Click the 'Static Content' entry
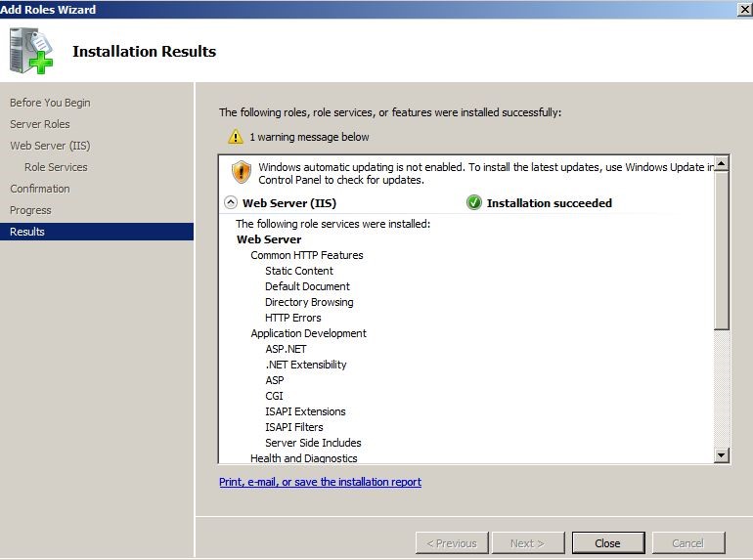This screenshot has height=560, width=753. click(299, 271)
